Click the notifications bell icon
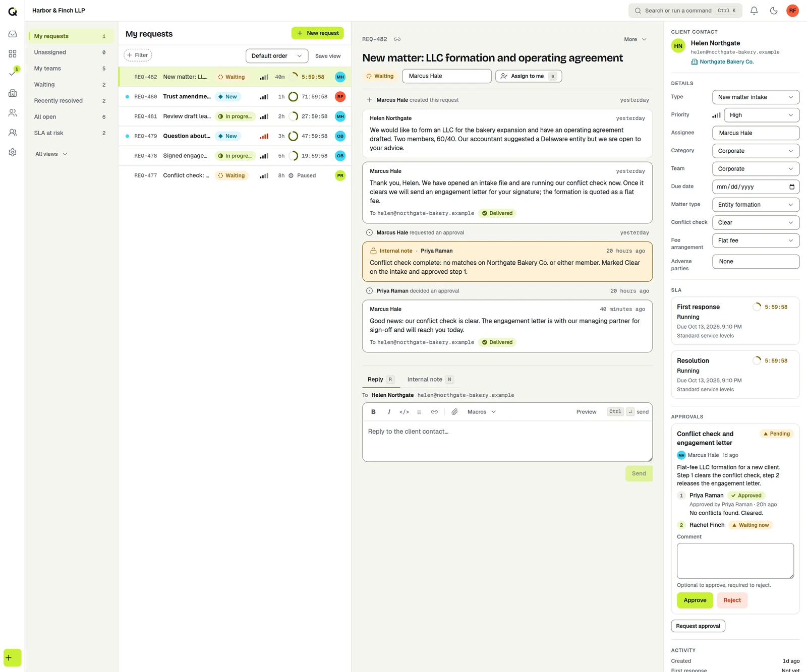Viewport: 807px width, 672px height. click(x=754, y=11)
